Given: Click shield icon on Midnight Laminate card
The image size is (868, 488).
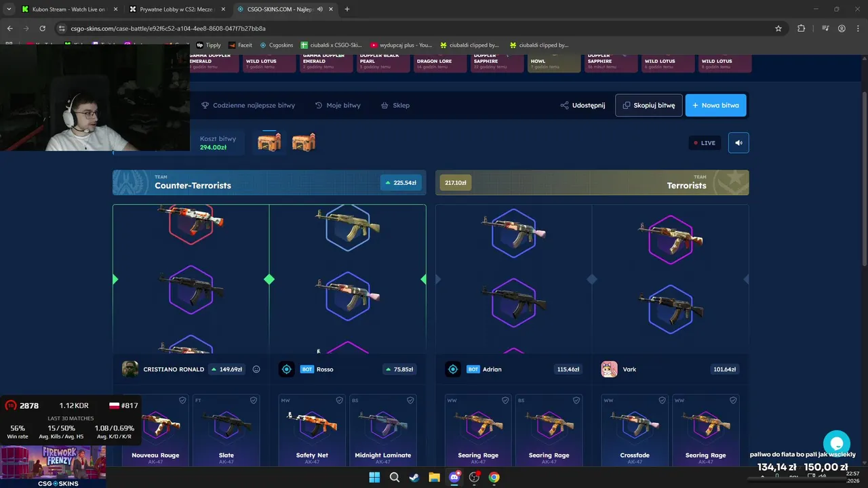Looking at the screenshot, I should tap(410, 401).
